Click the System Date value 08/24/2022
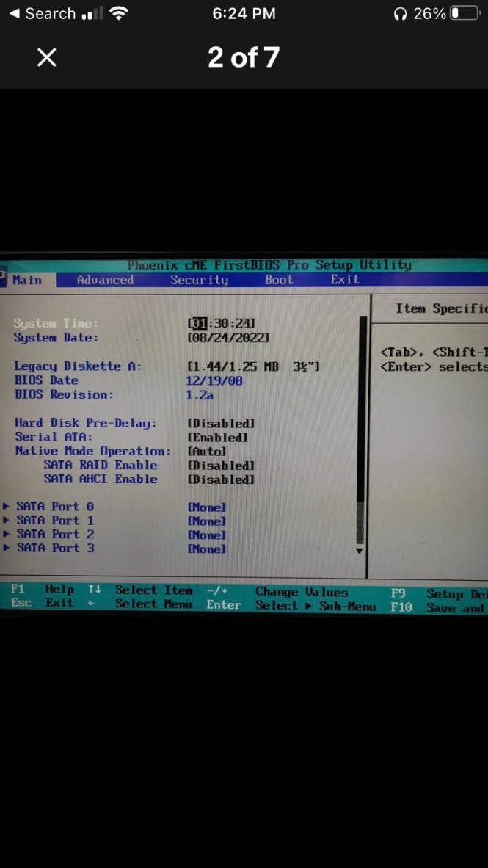 [x=228, y=338]
